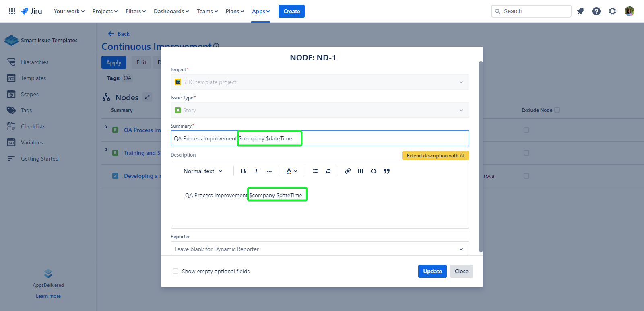Click the Update button

pos(432,271)
